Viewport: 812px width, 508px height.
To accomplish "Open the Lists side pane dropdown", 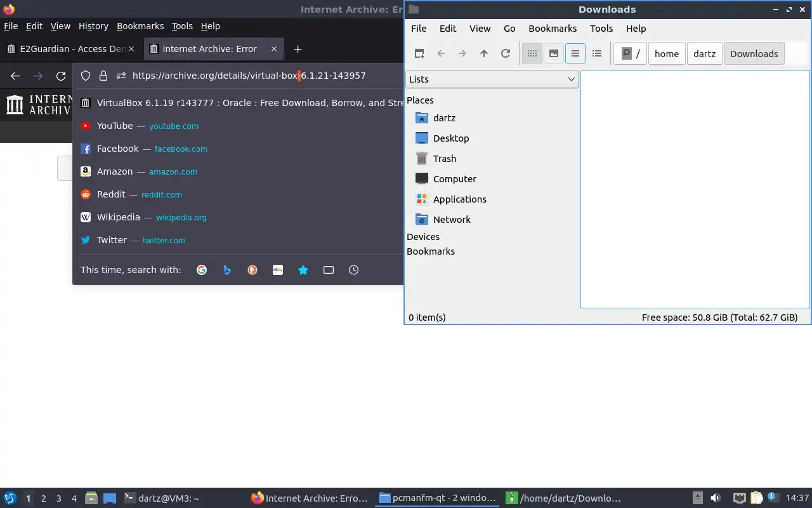I will pyautogui.click(x=492, y=79).
